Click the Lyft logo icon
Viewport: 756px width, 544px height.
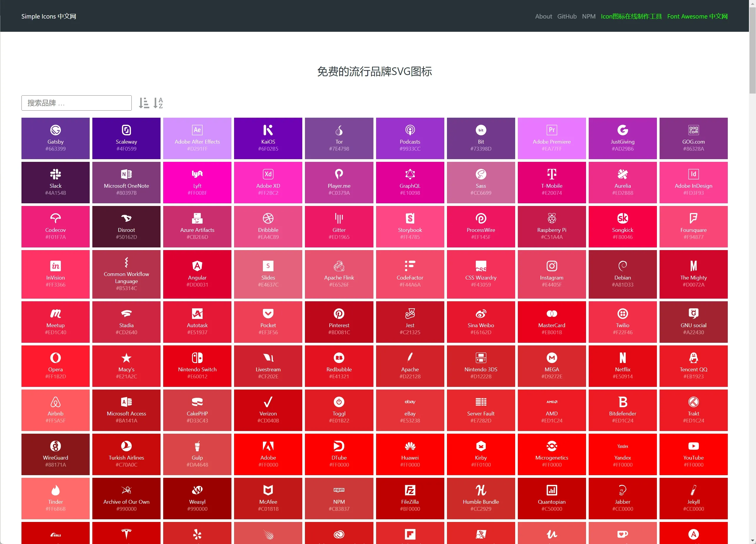197,174
